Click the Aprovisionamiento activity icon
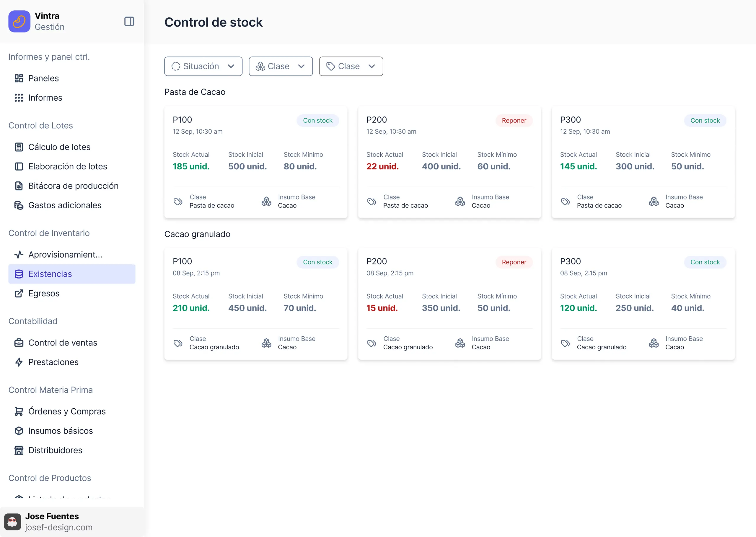The width and height of the screenshot is (756, 537). click(x=19, y=255)
